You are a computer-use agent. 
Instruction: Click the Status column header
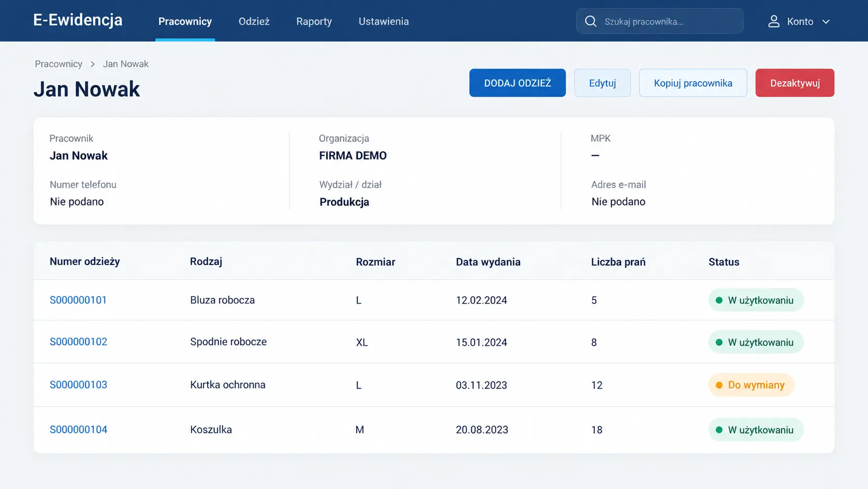(x=724, y=262)
